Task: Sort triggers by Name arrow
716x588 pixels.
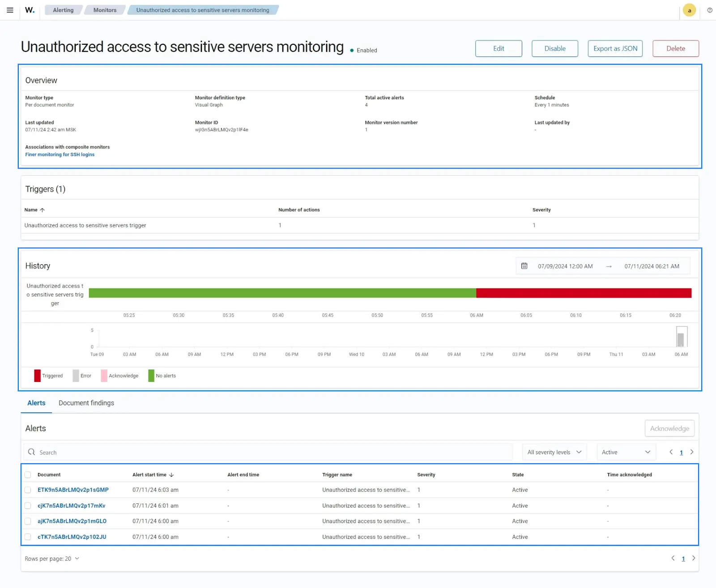Action: point(42,210)
